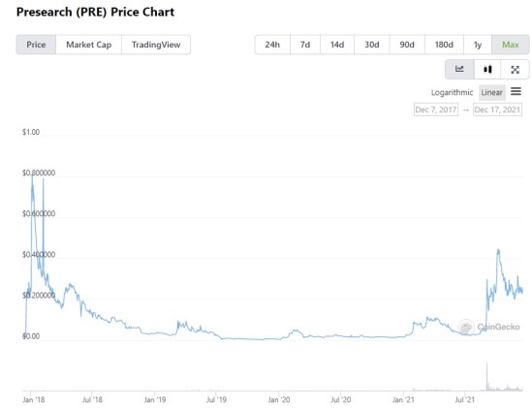Select the 1y time range
The image size is (532, 408).
(478, 45)
